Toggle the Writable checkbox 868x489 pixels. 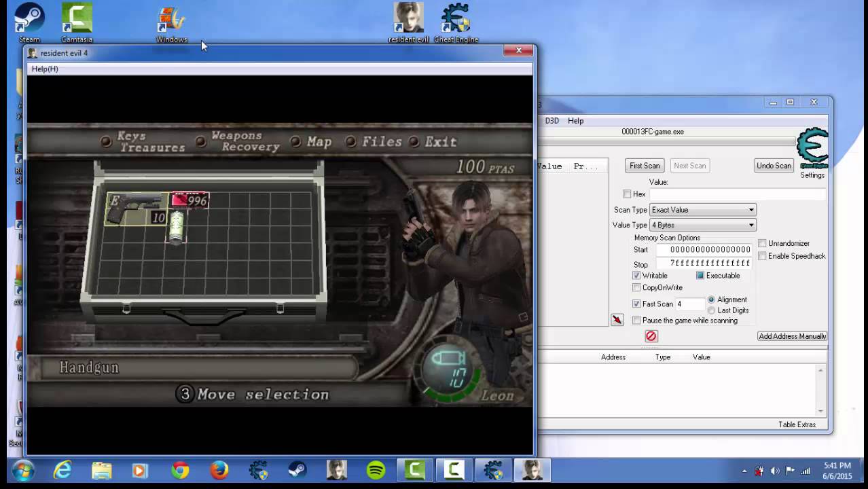636,275
